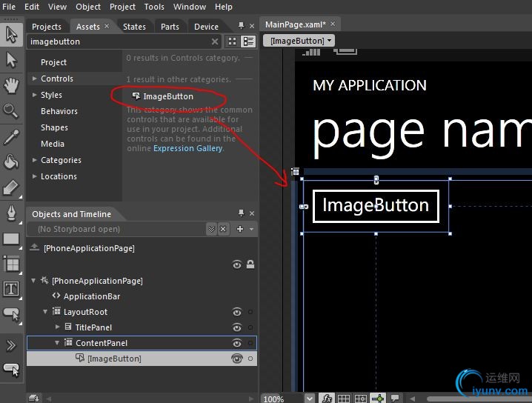This screenshot has height=403, width=532.
Task: Select the Pen tool
Action: coord(11,213)
